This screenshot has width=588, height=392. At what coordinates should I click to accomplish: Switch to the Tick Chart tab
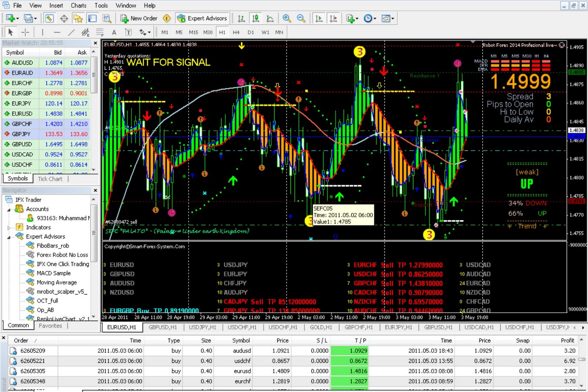tap(50, 179)
